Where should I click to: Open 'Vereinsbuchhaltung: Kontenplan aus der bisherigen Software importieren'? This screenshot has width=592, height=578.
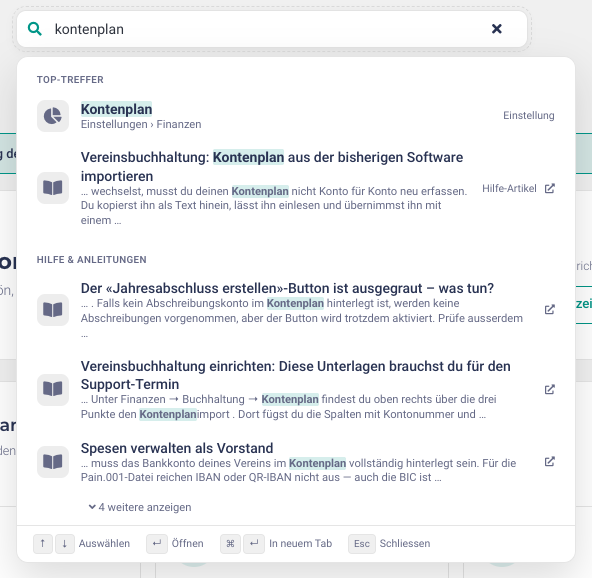click(272, 166)
